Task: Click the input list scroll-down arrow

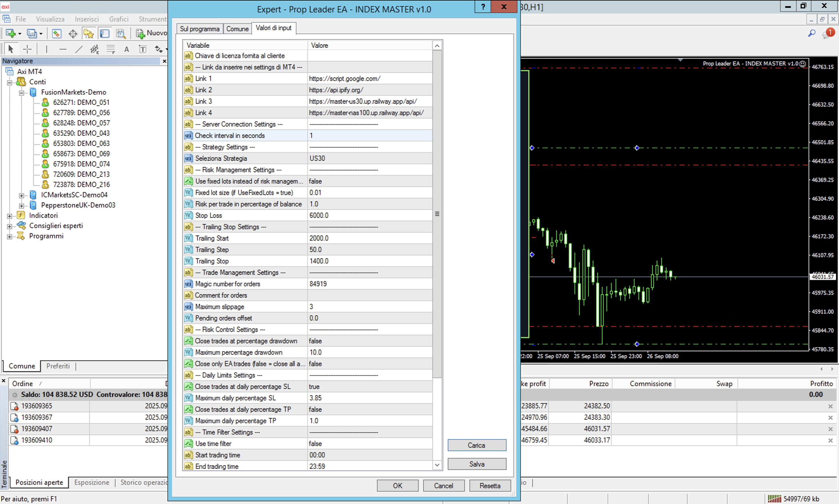Action: tap(437, 465)
